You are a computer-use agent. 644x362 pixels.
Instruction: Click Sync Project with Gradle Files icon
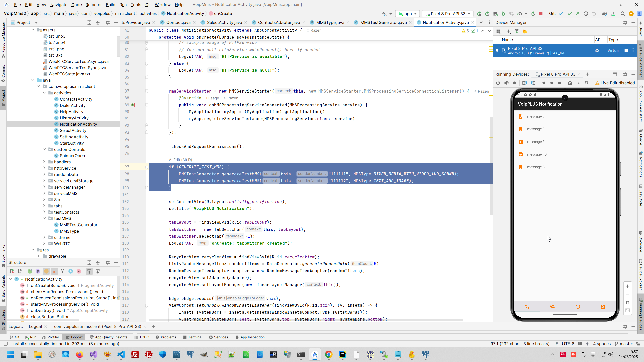tap(604, 14)
